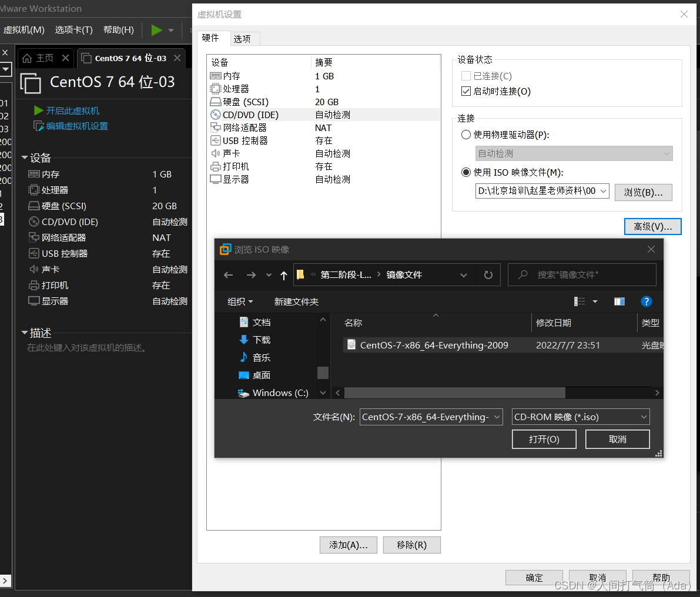Open the dropdown arrow beside the play icon
This screenshot has width=700, height=597.
pyautogui.click(x=171, y=31)
